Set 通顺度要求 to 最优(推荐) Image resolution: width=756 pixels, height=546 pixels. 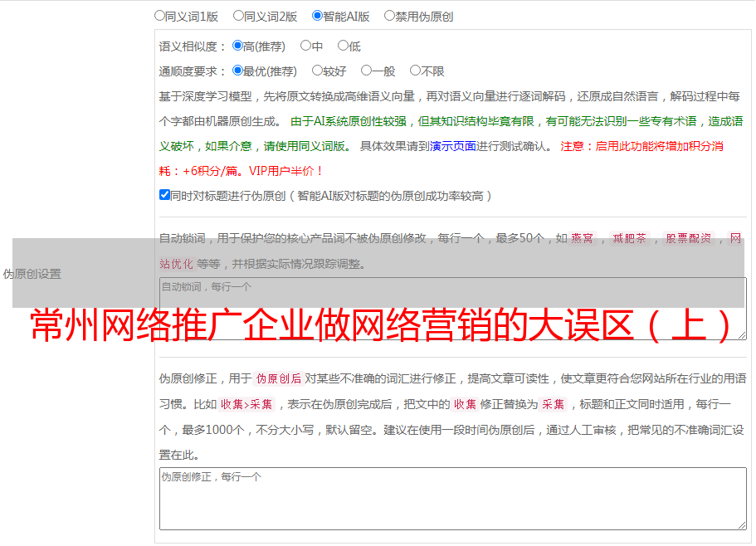coord(237,71)
